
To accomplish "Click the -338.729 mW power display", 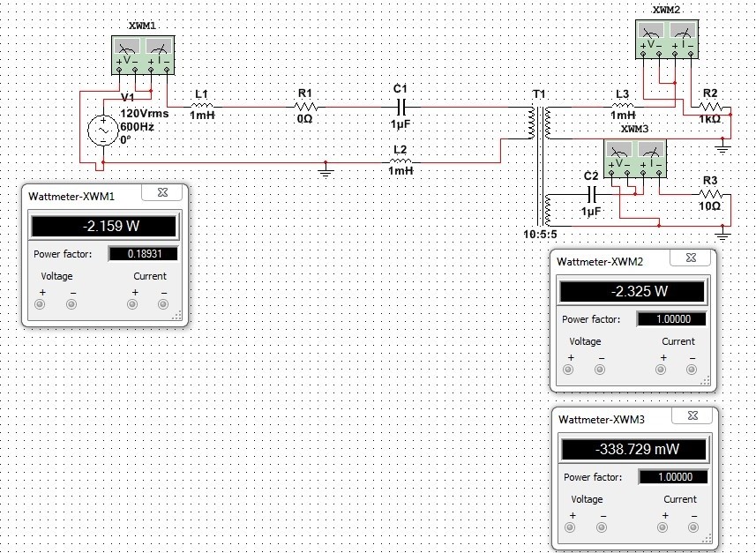I will point(634,449).
